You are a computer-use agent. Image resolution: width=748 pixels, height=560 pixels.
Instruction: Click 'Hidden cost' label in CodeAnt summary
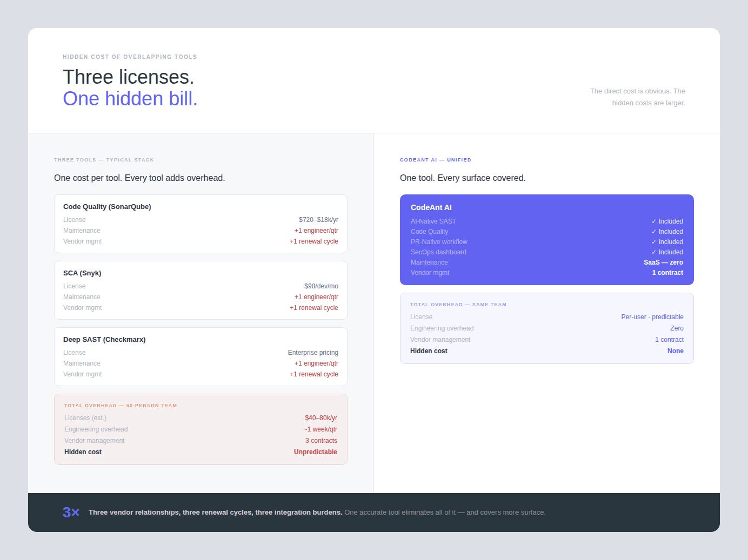429,351
